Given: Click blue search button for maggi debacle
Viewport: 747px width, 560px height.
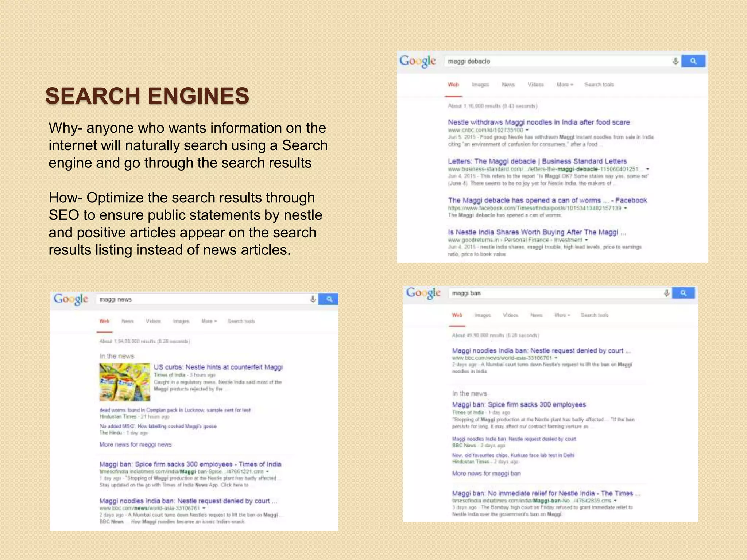Looking at the screenshot, I should (x=693, y=61).
